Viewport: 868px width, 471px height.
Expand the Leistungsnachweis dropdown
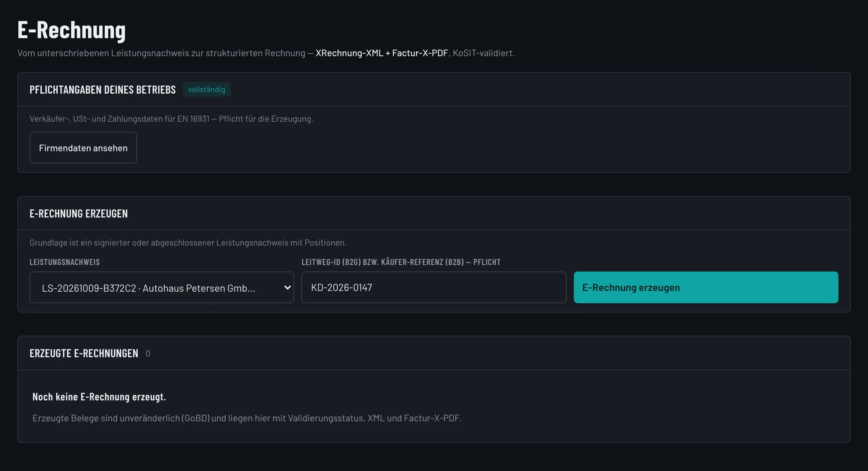coord(161,287)
